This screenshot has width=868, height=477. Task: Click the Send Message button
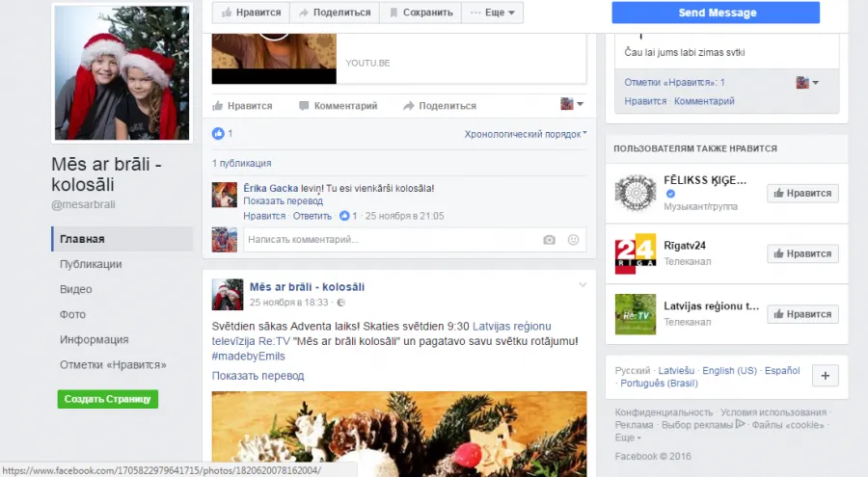(x=716, y=13)
